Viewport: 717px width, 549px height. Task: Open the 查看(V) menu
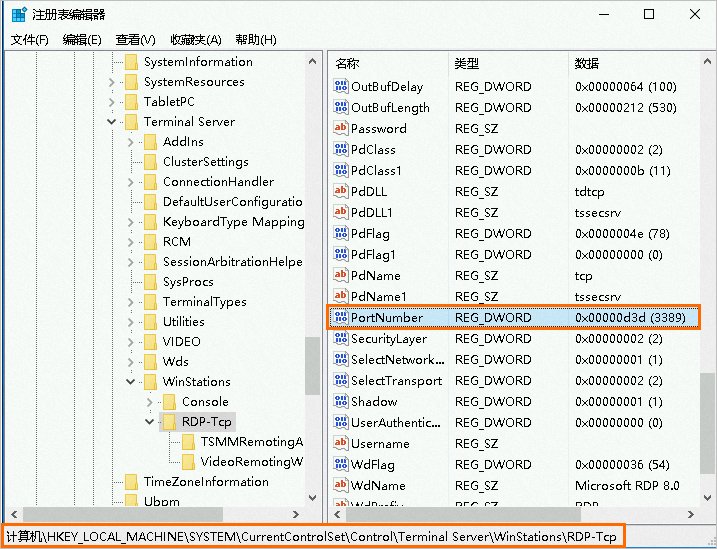coord(135,40)
